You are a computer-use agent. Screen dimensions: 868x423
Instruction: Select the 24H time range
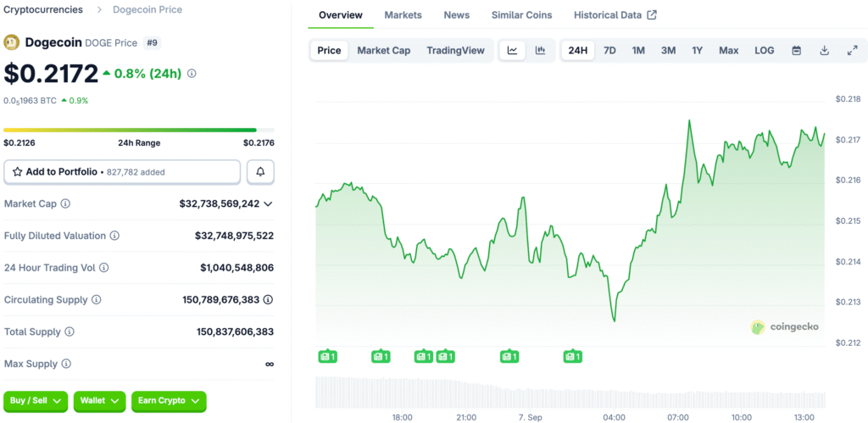click(578, 50)
